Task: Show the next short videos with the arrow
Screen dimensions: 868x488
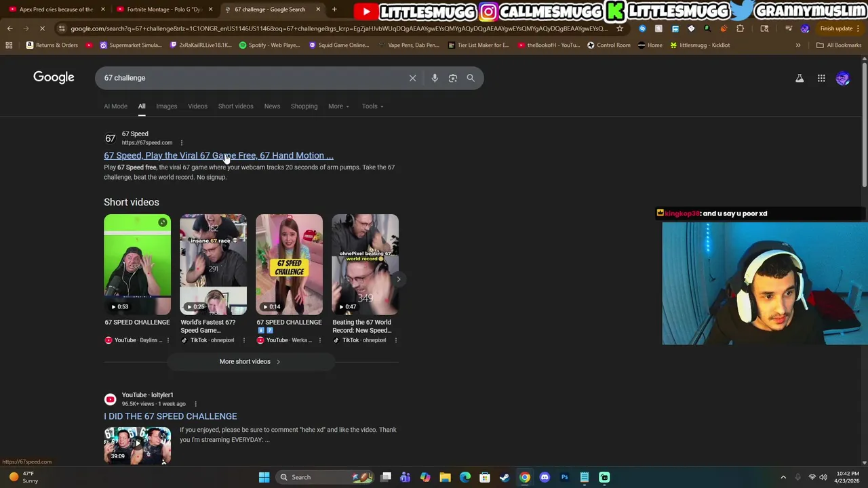Action: tap(398, 279)
